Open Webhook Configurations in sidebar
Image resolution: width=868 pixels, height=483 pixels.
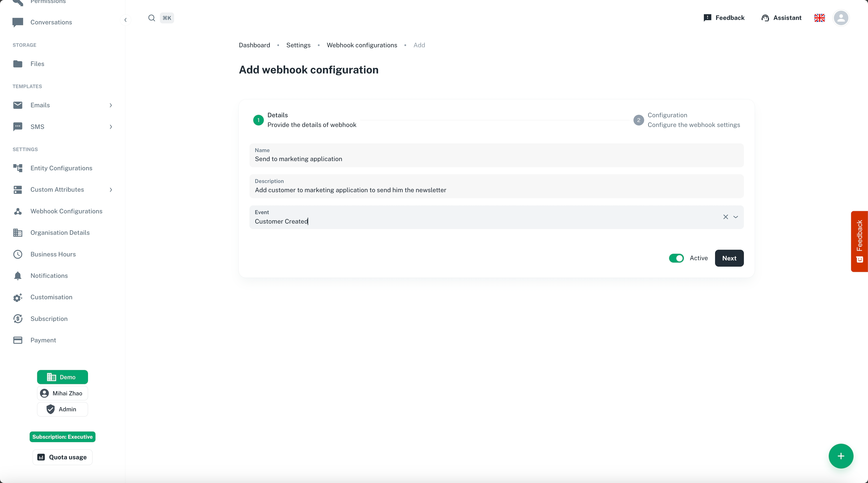point(66,211)
